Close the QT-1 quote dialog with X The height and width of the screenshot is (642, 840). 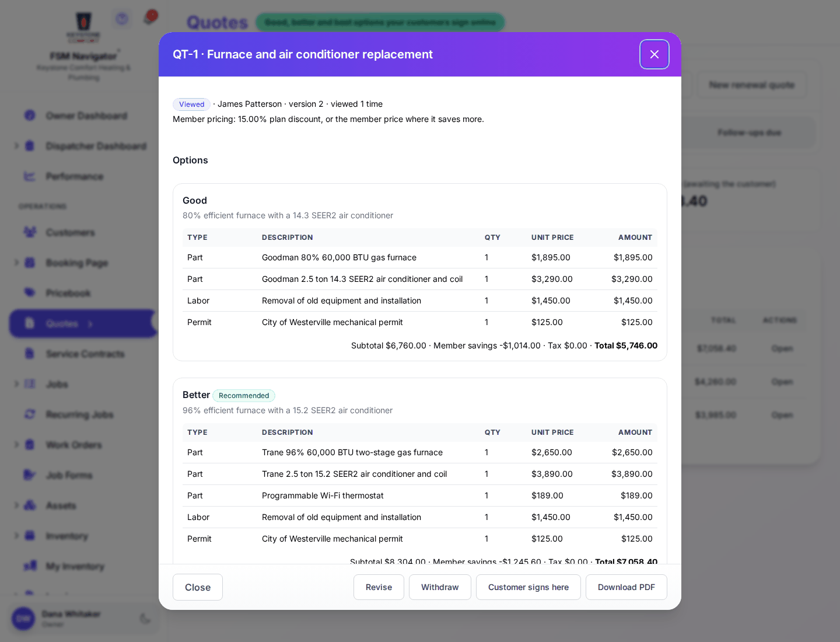(x=654, y=54)
